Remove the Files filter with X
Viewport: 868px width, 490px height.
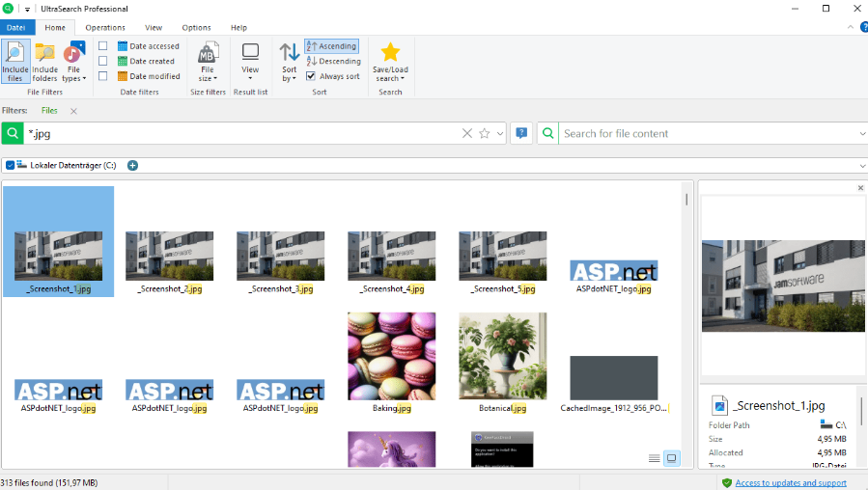tap(73, 111)
